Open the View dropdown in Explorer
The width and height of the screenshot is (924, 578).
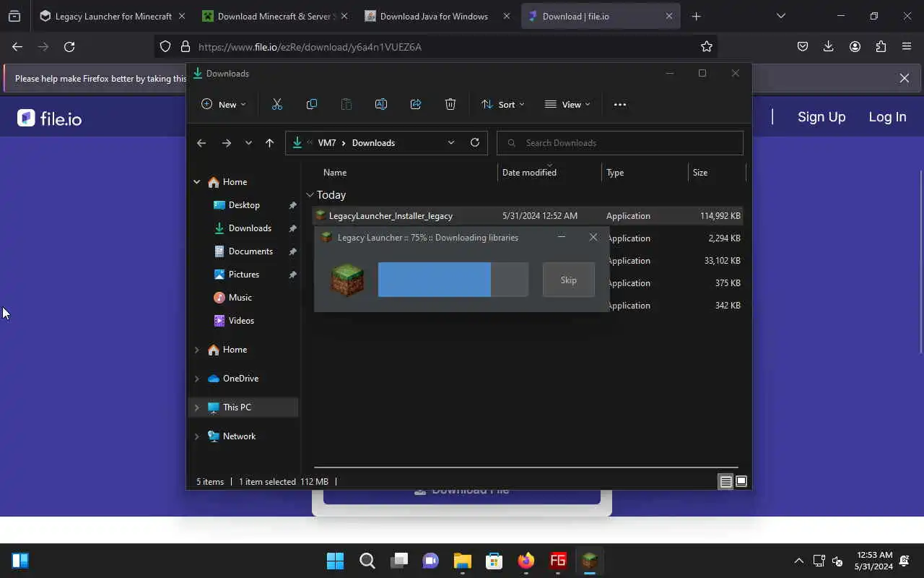click(567, 104)
